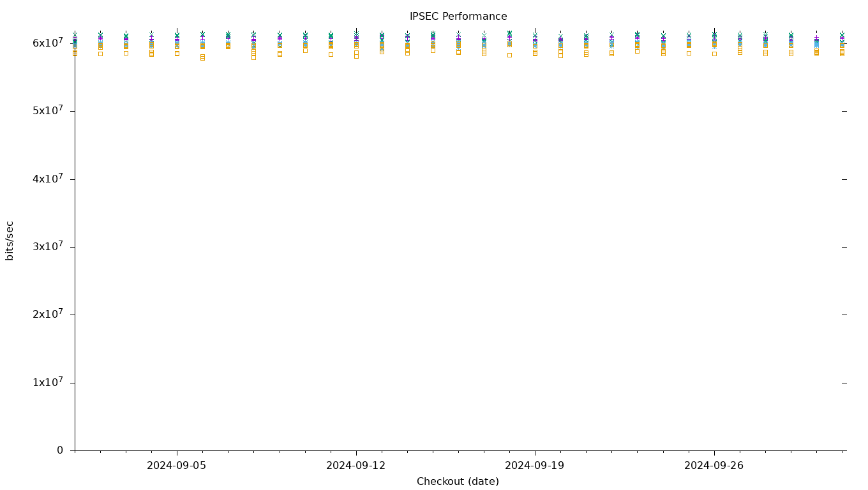
Task: Click the 1x10^7 y-axis tick label
Action: click(48, 382)
